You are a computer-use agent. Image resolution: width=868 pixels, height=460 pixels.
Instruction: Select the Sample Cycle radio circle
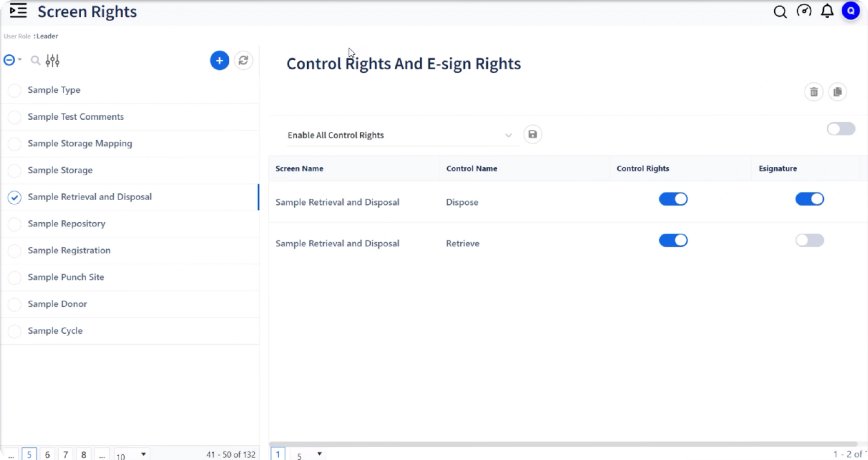[15, 331]
